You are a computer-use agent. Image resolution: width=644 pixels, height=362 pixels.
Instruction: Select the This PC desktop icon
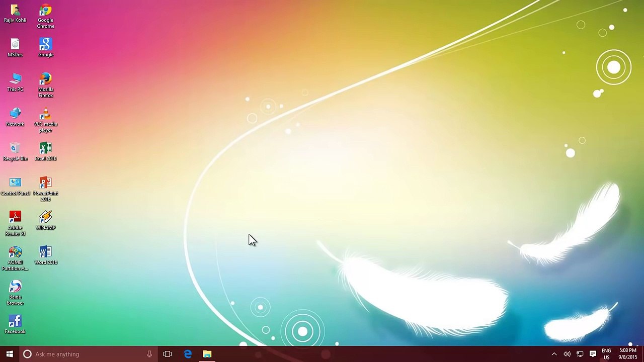pos(15,82)
